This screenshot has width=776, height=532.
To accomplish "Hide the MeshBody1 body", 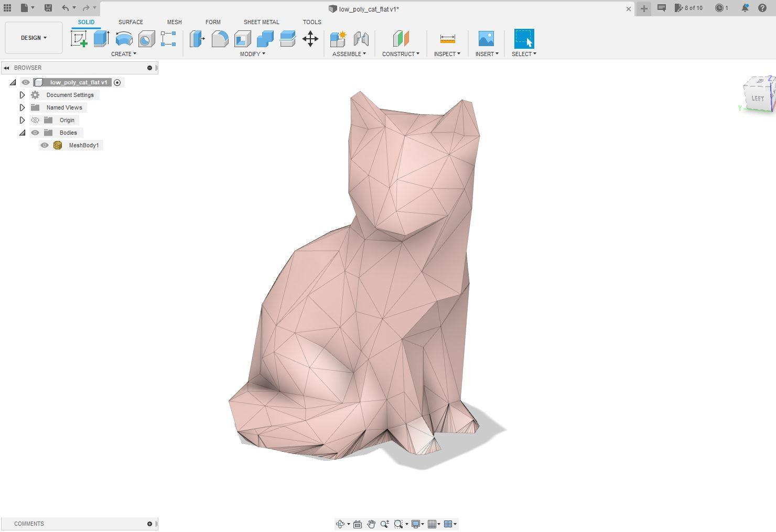I will (45, 145).
